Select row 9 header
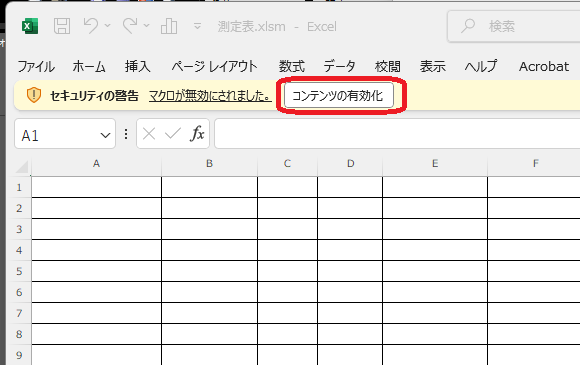This screenshot has height=365, width=580. coord(19,355)
